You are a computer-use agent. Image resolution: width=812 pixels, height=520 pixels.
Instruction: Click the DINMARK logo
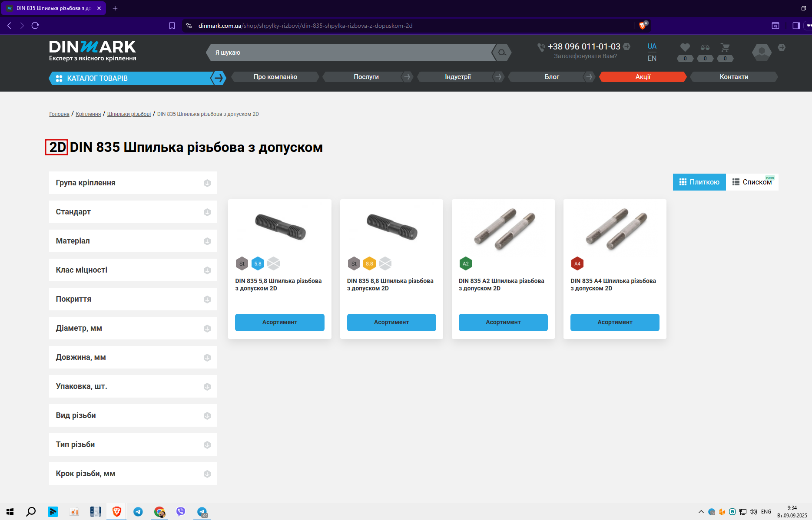tap(93, 51)
